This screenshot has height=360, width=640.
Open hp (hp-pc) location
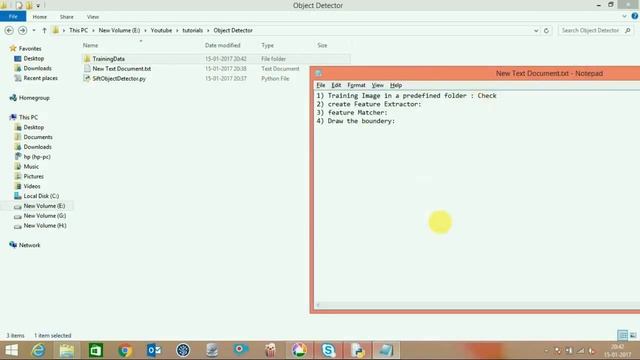point(37,157)
